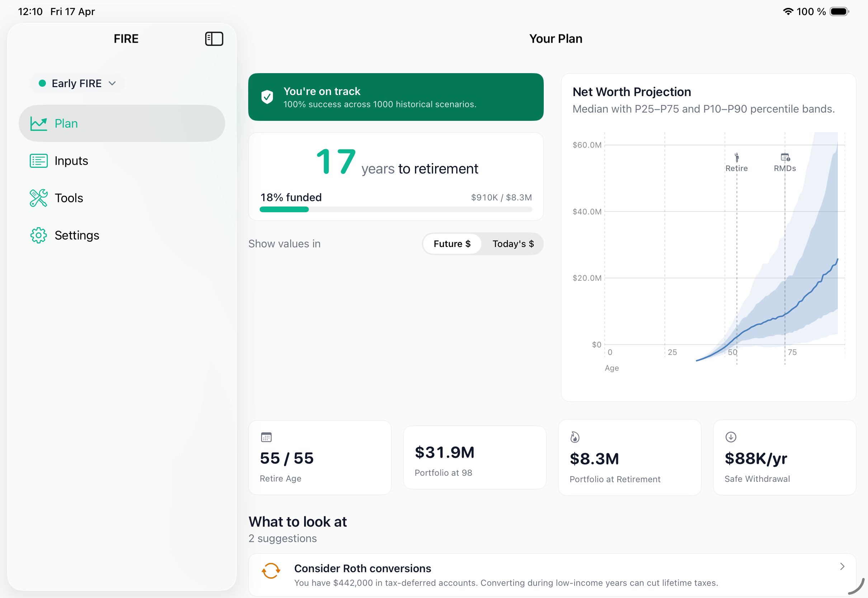Open the $88K/yr Safe Withdrawal card
The width and height of the screenshot is (868, 598).
[784, 457]
